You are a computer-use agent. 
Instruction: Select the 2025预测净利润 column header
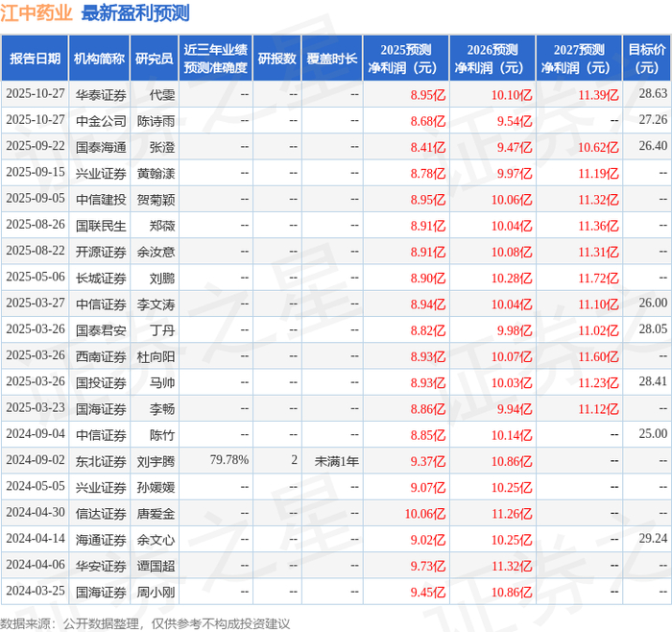(406, 59)
